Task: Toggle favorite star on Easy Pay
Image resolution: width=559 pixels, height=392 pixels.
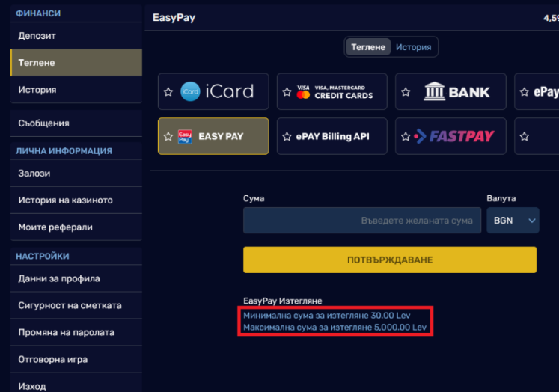Action: 168,137
